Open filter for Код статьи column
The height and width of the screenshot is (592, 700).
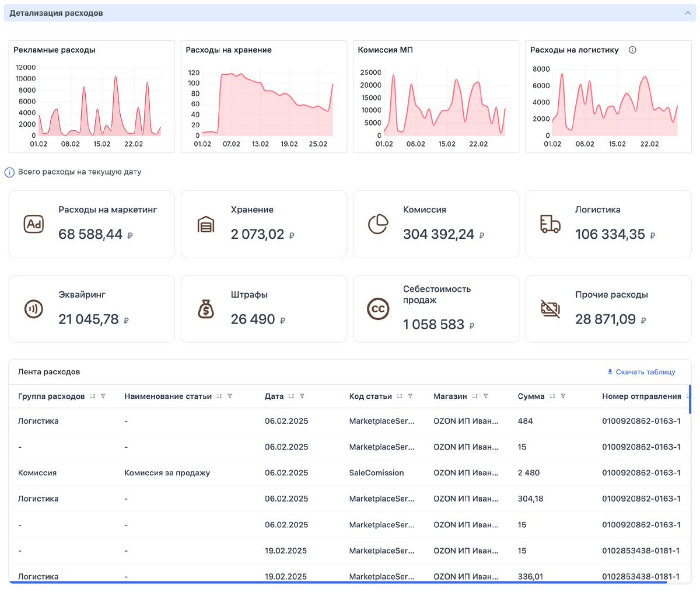(x=410, y=396)
